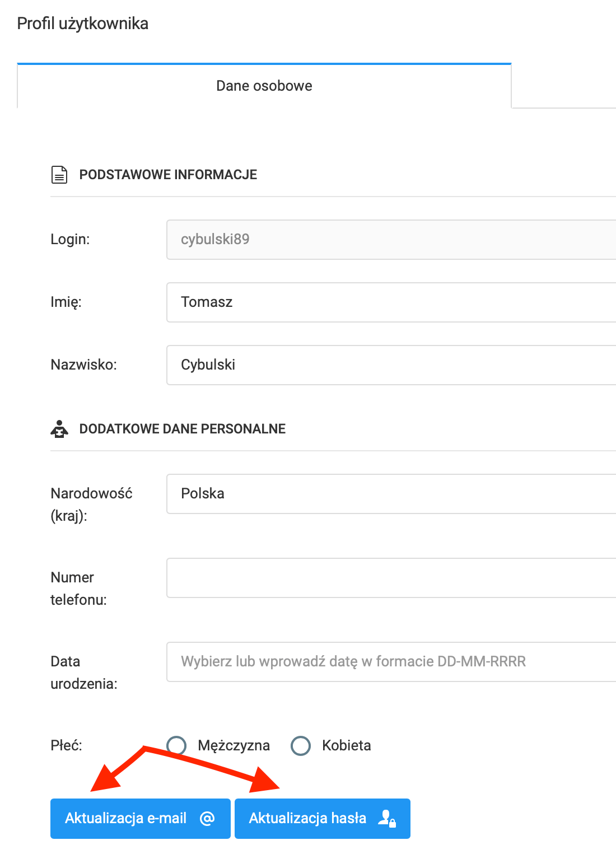Click the Podstawowe informacje section heading
The width and height of the screenshot is (616, 859).
coord(168,175)
